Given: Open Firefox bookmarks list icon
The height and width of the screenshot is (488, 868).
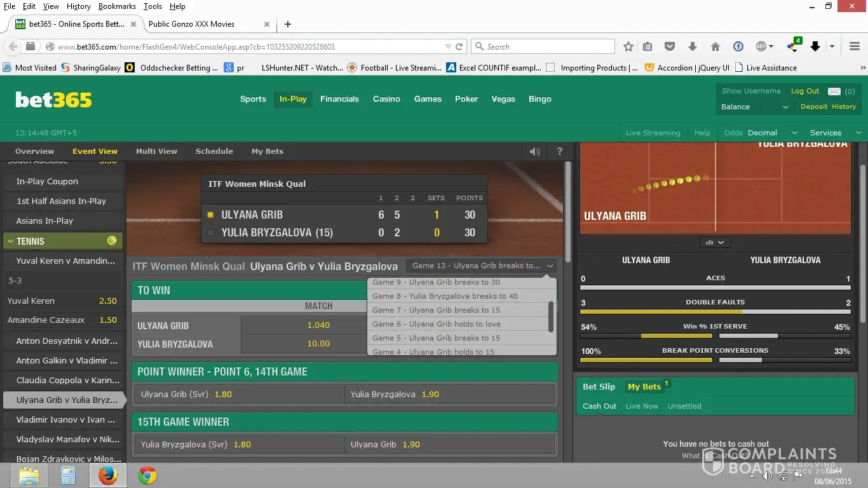Looking at the screenshot, I should click(x=648, y=46).
